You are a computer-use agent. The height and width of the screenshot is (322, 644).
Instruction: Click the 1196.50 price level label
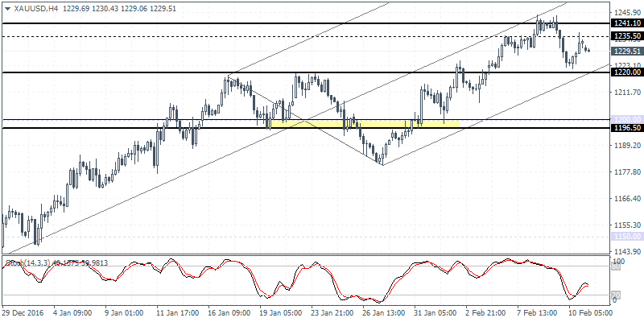(x=625, y=128)
